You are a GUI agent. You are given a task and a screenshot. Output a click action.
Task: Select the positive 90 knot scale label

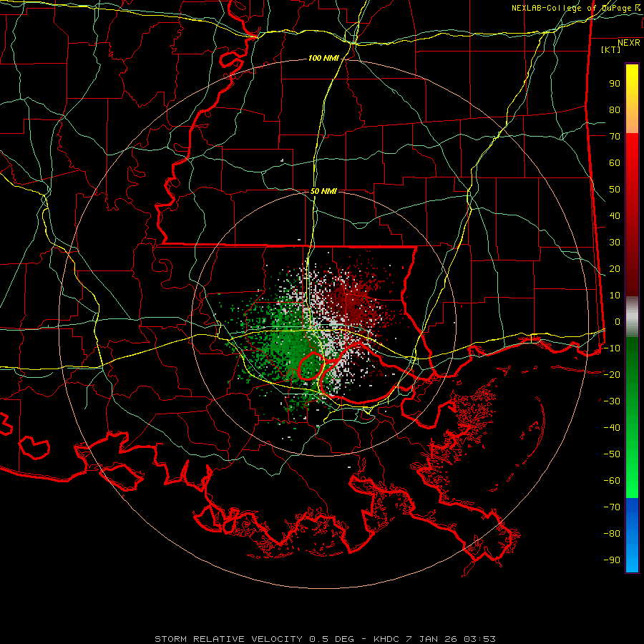click(x=615, y=84)
